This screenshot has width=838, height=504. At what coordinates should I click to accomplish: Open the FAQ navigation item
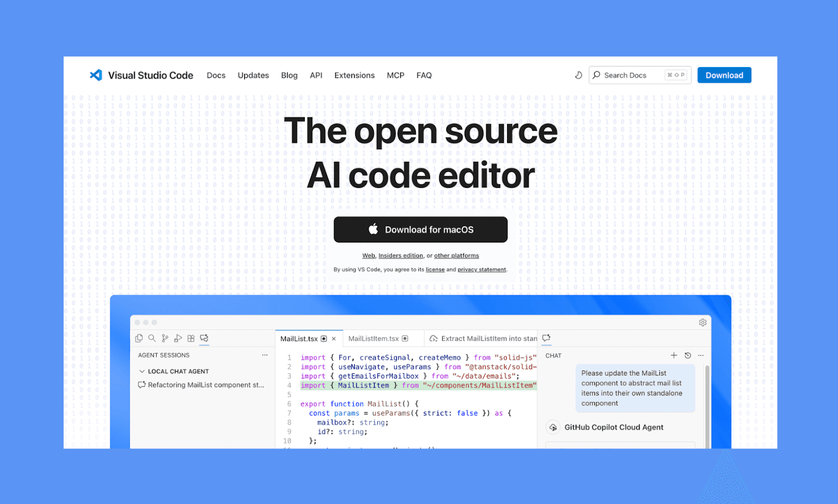[x=424, y=75]
